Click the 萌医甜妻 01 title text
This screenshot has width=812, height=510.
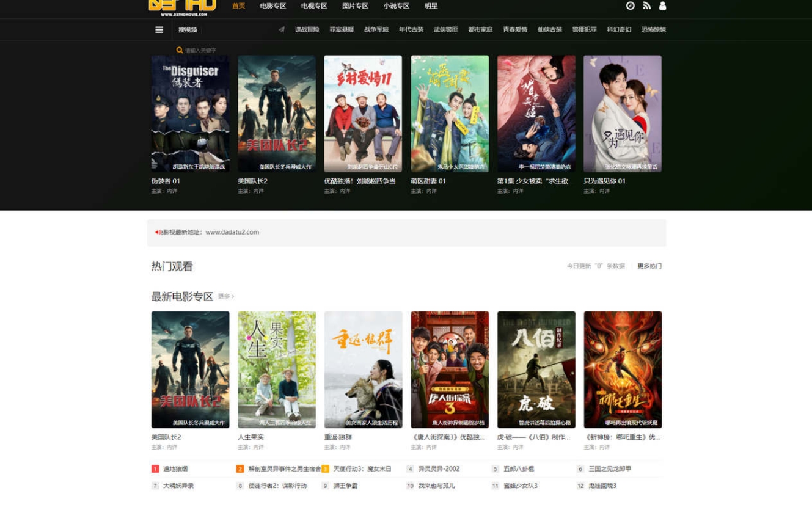(x=428, y=181)
